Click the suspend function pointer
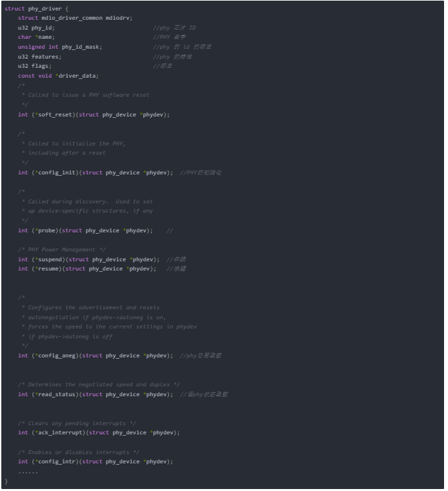The height and width of the screenshot is (491, 448). (50, 259)
